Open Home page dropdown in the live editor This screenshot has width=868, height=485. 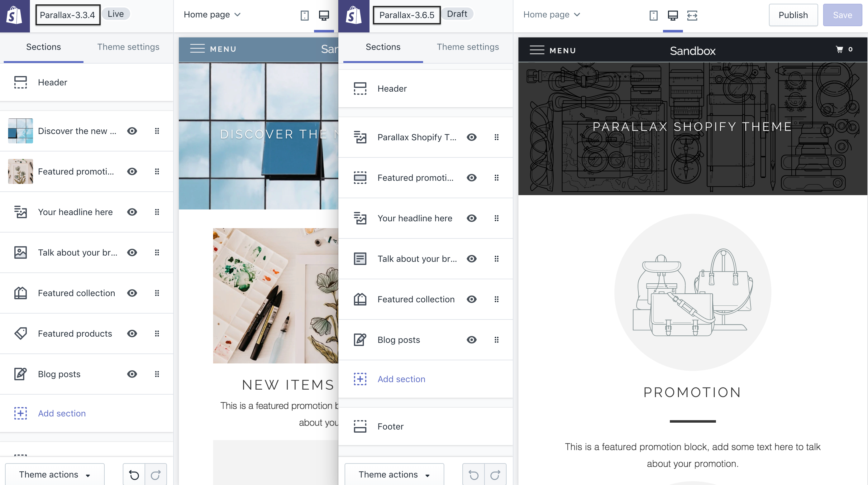pyautogui.click(x=212, y=14)
